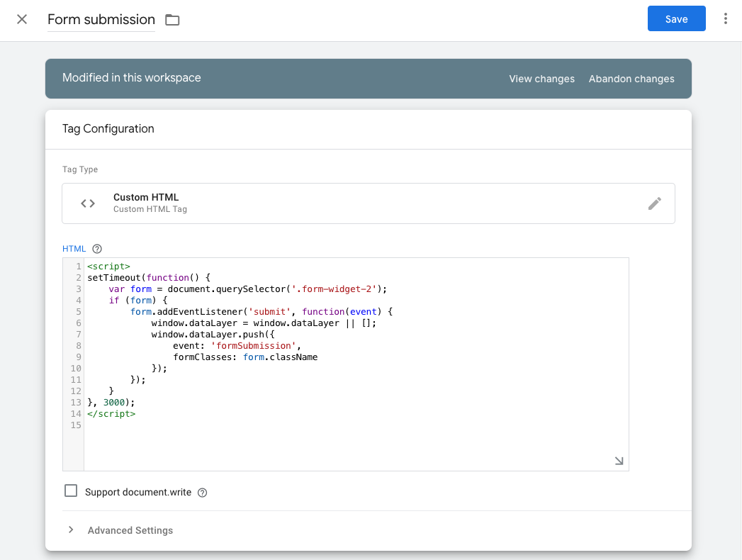The width and height of the screenshot is (742, 560).
Task: Click empty line 15 in HTML editor
Action: [356, 425]
